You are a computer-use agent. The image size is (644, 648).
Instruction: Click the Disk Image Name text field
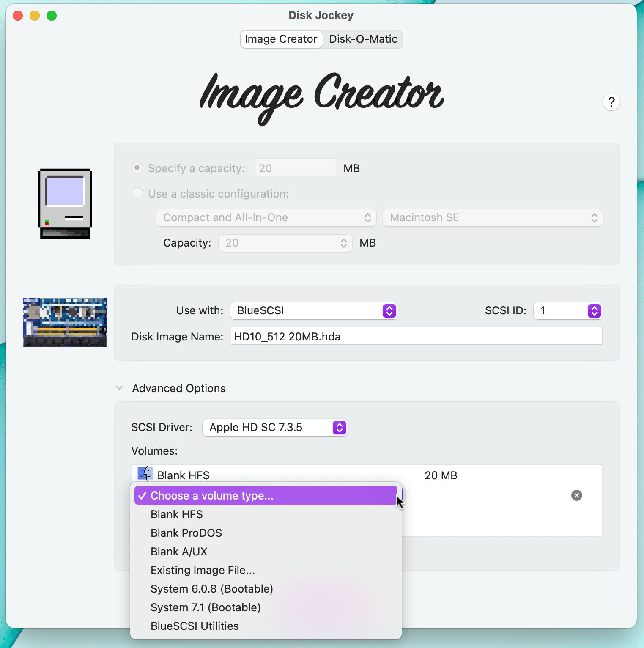point(417,336)
